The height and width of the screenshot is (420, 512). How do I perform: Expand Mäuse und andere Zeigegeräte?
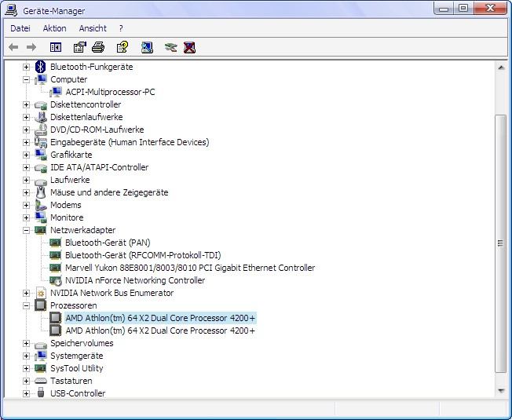tap(26, 192)
